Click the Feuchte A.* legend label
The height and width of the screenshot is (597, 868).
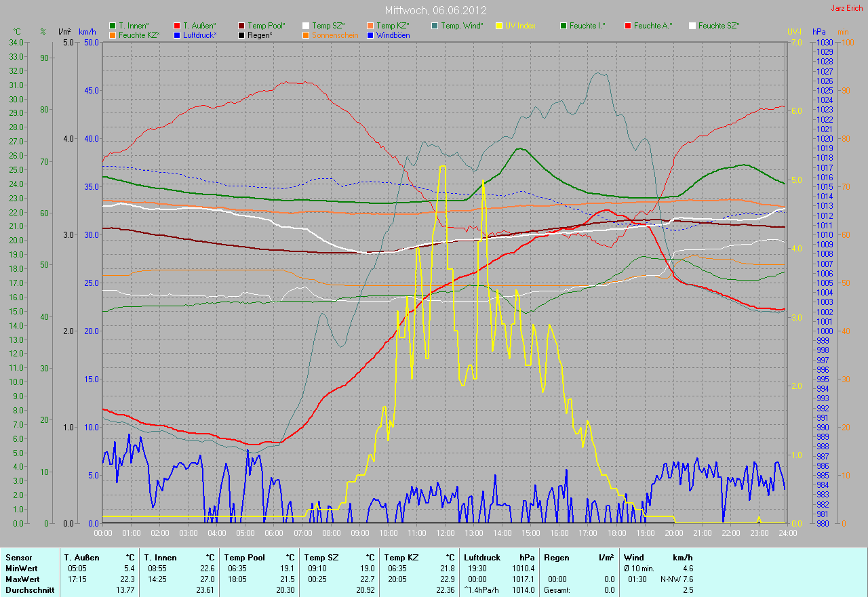pos(653,26)
